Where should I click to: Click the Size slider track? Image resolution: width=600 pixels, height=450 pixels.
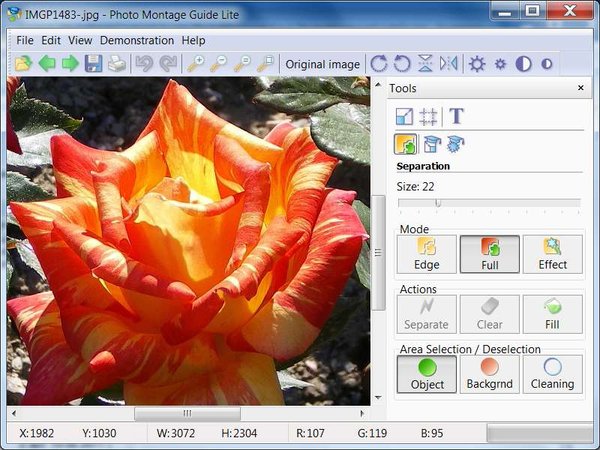tap(489, 203)
